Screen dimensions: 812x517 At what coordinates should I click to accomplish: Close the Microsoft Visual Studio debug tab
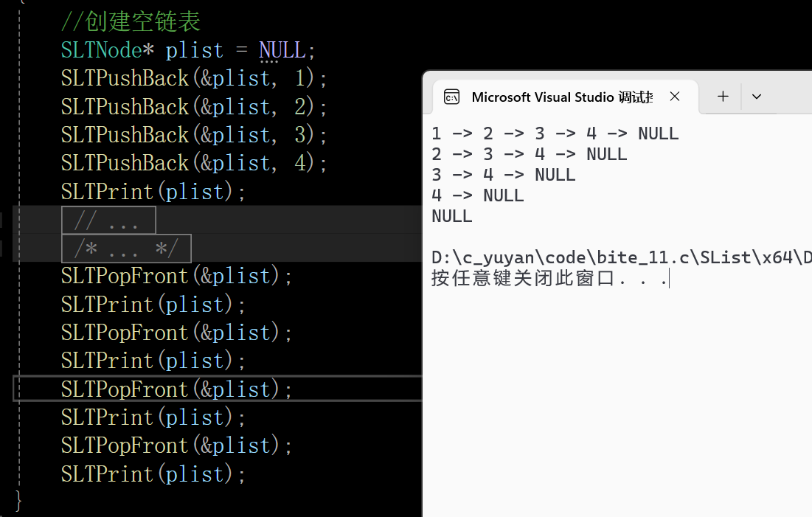[x=675, y=97]
